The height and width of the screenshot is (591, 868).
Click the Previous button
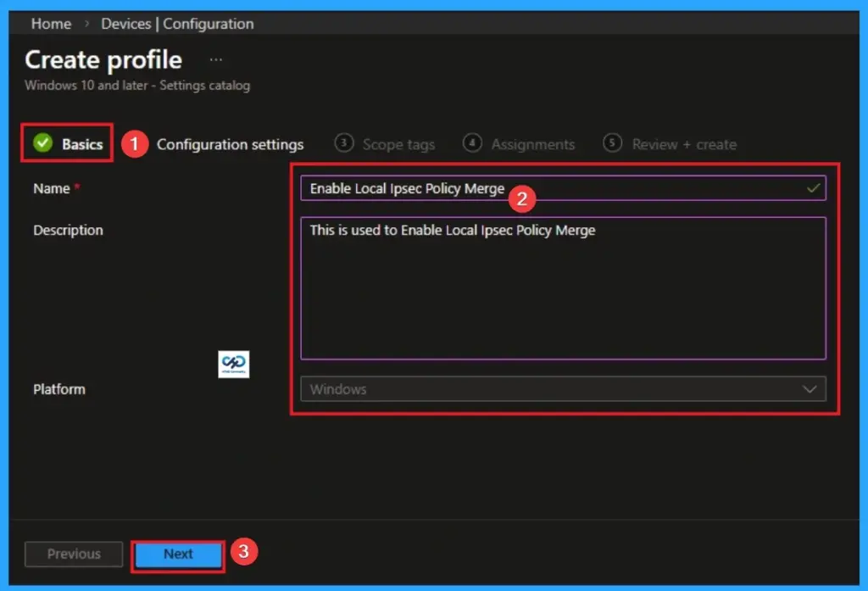[x=73, y=554]
